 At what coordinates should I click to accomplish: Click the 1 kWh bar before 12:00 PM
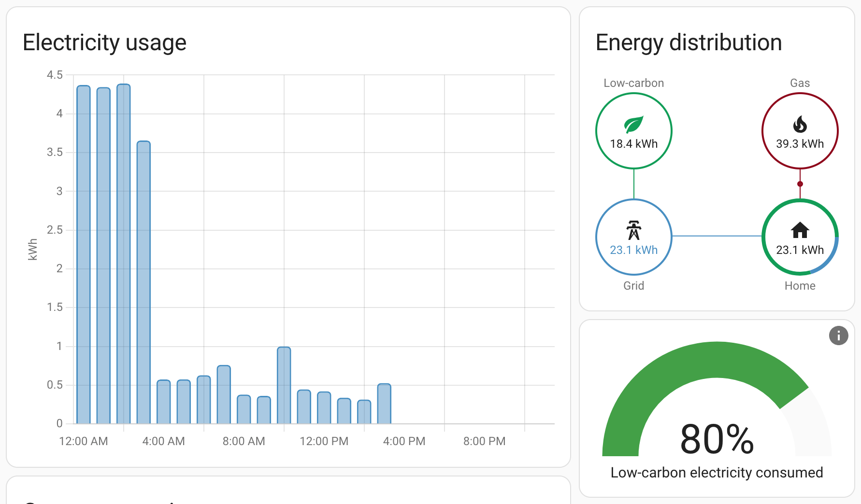[284, 385]
